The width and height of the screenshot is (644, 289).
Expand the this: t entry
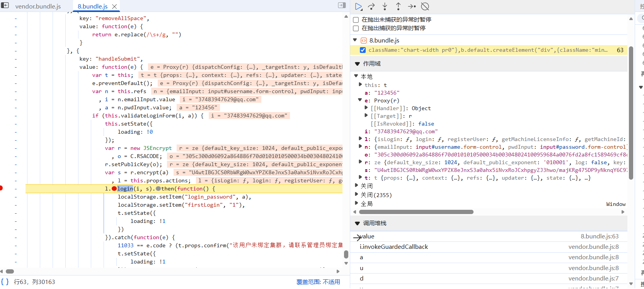coord(360,84)
